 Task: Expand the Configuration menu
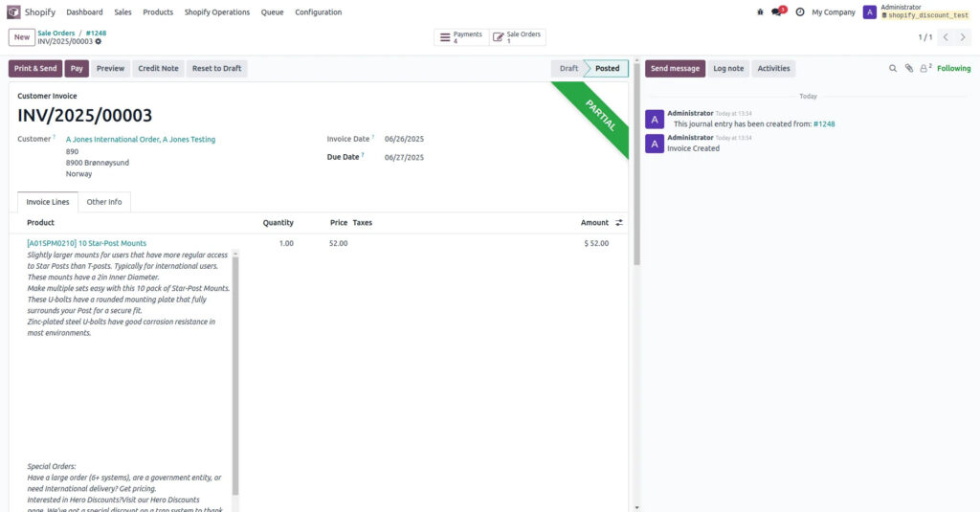318,12
